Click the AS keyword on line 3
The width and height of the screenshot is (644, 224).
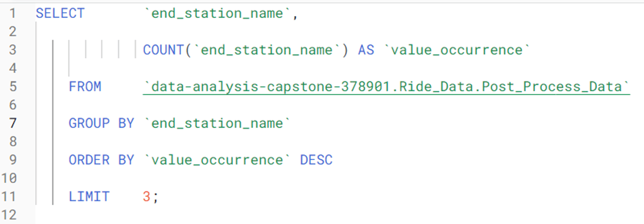(x=366, y=50)
